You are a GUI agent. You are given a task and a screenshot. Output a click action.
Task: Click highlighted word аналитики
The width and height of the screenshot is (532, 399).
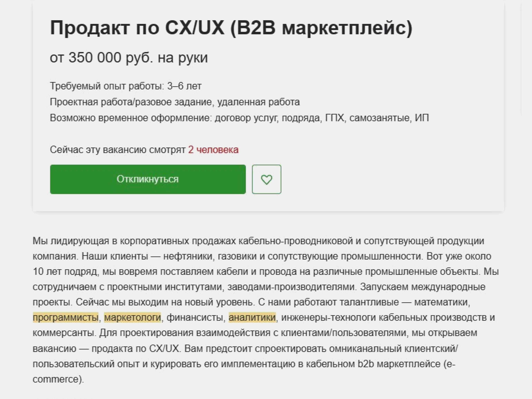click(x=252, y=317)
